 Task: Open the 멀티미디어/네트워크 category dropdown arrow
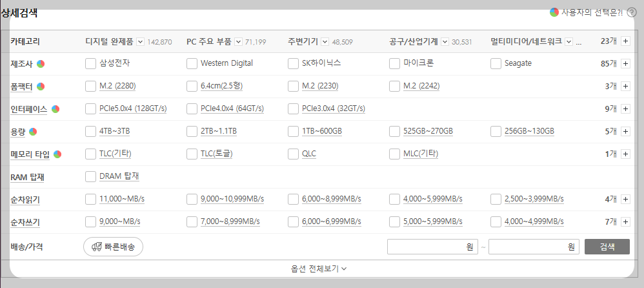[x=569, y=41]
